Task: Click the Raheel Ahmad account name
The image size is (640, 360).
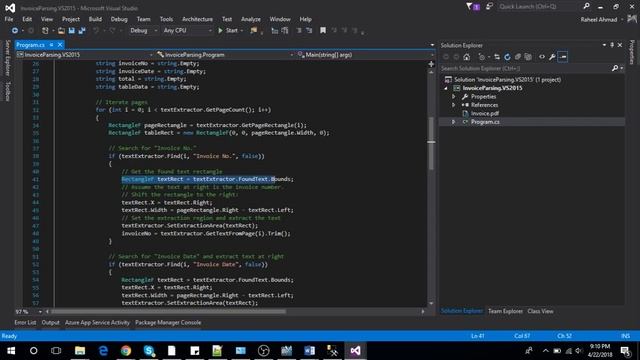Action: 599,19
